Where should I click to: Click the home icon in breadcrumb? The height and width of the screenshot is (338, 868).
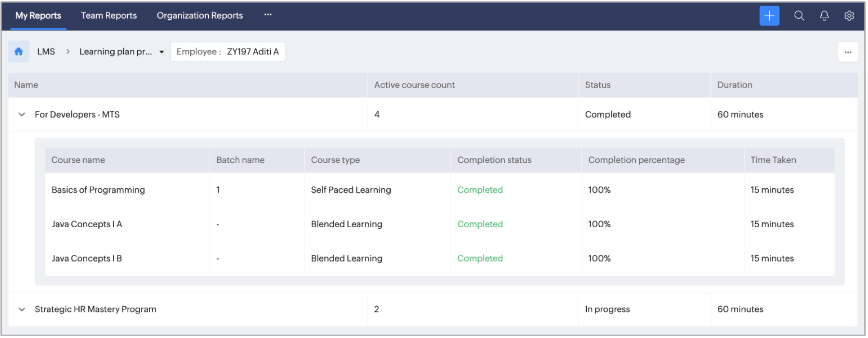tap(19, 52)
